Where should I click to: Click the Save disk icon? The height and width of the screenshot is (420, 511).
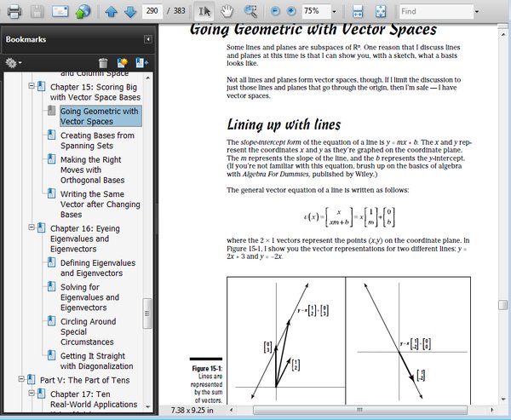[x=37, y=12]
